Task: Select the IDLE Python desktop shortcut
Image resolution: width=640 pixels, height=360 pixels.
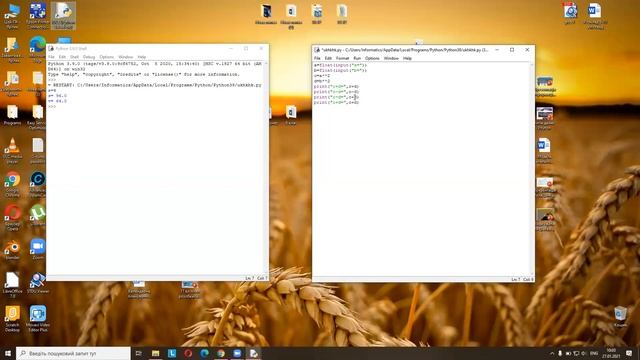Action: (x=63, y=15)
